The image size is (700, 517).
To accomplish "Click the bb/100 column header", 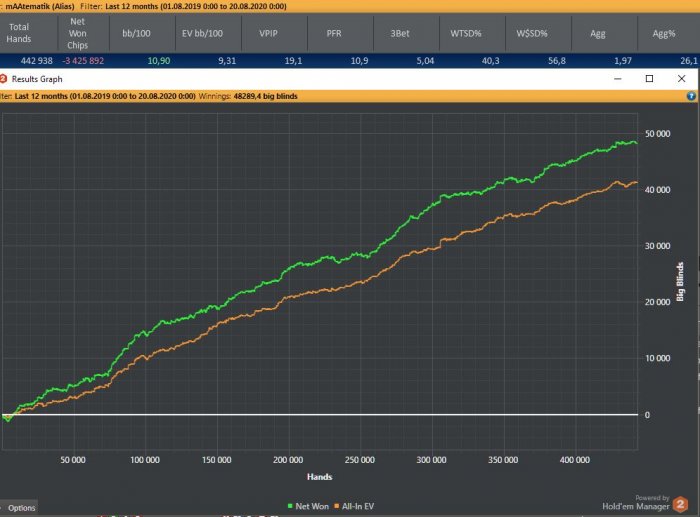I will (x=139, y=33).
